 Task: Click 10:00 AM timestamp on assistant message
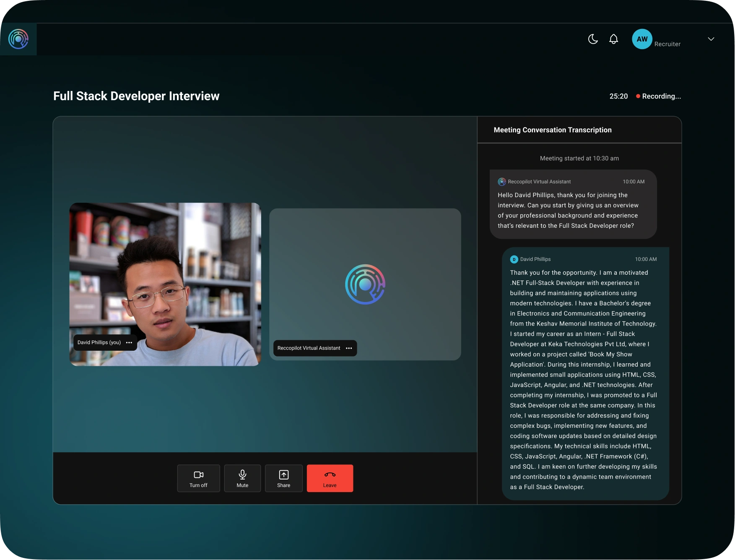(634, 182)
